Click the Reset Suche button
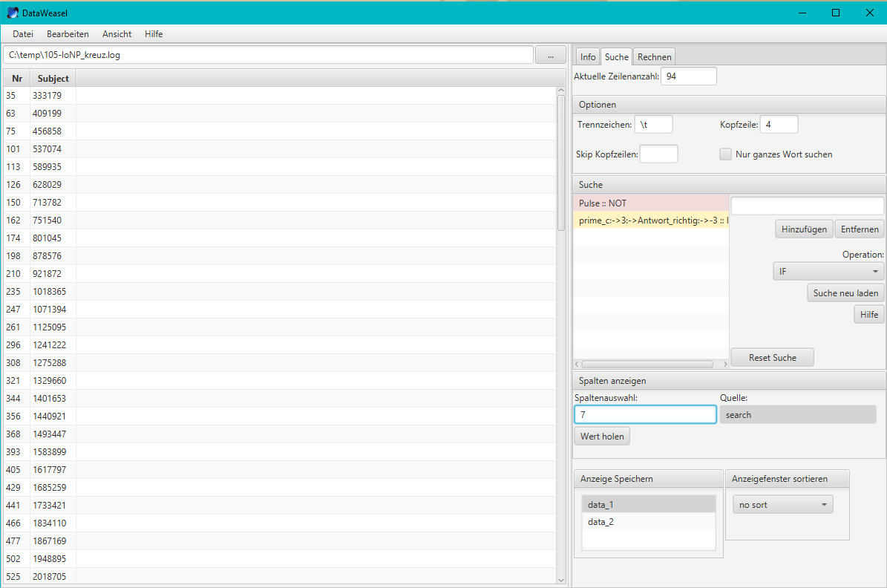887x588 pixels. [772, 358]
